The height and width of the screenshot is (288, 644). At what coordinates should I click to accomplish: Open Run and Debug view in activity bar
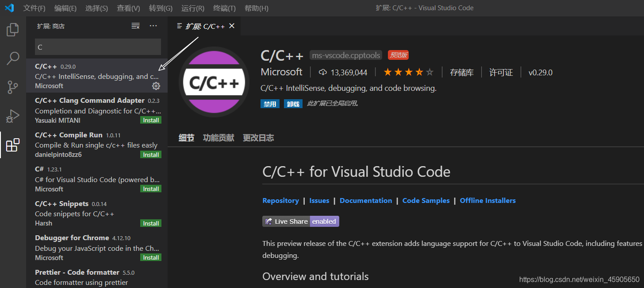pyautogui.click(x=13, y=116)
